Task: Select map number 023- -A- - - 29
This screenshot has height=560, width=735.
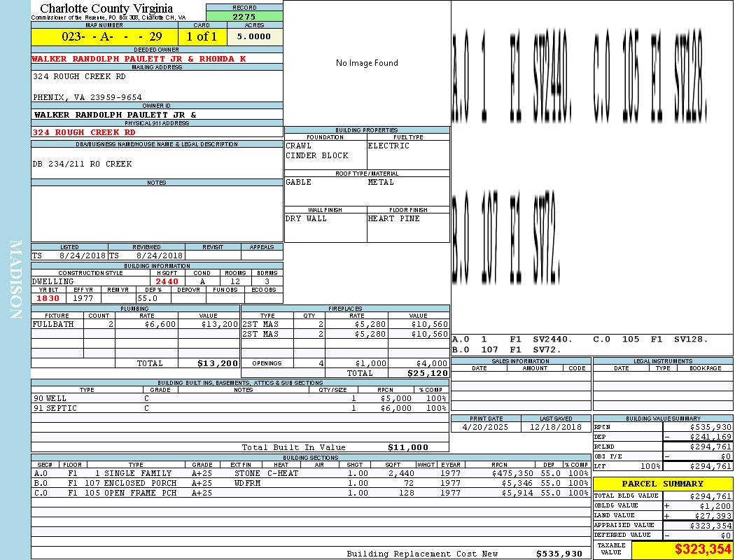Action: point(111,36)
